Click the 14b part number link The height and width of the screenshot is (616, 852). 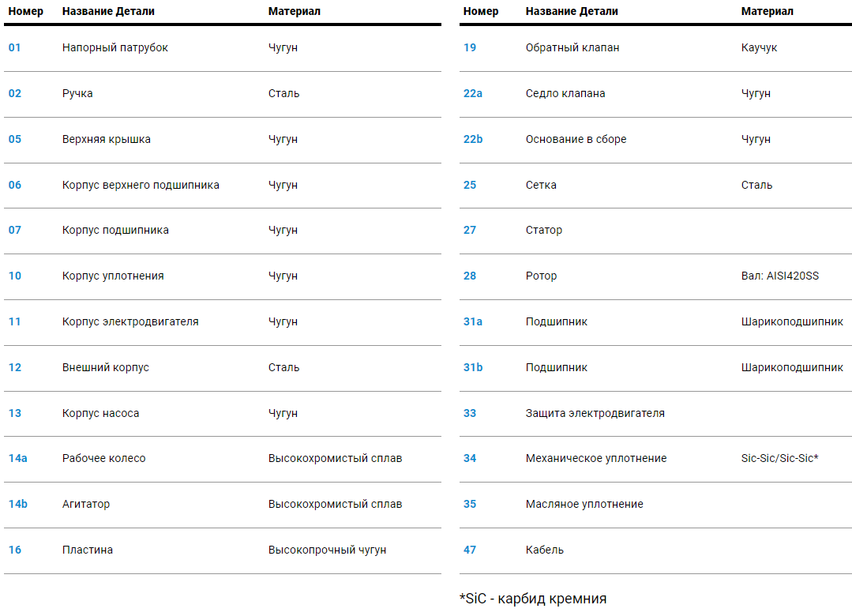pyautogui.click(x=18, y=504)
